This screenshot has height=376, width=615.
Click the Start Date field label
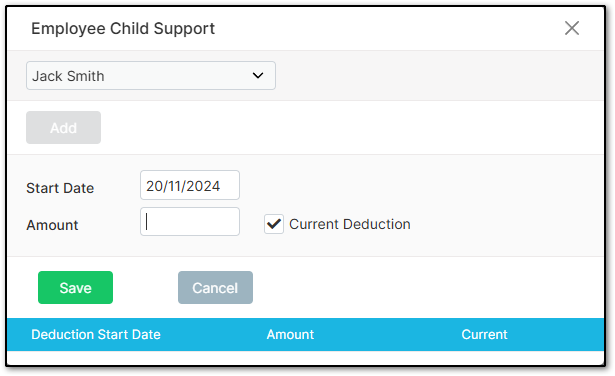point(60,188)
